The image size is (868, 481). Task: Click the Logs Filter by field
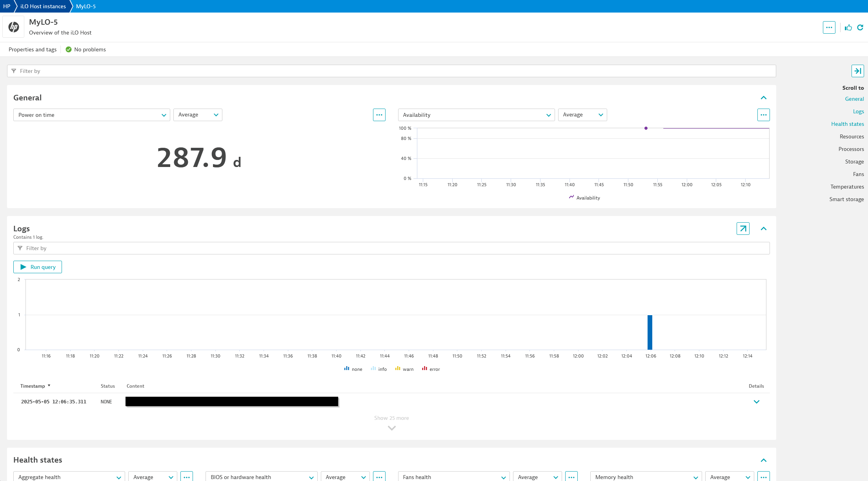[391, 248]
